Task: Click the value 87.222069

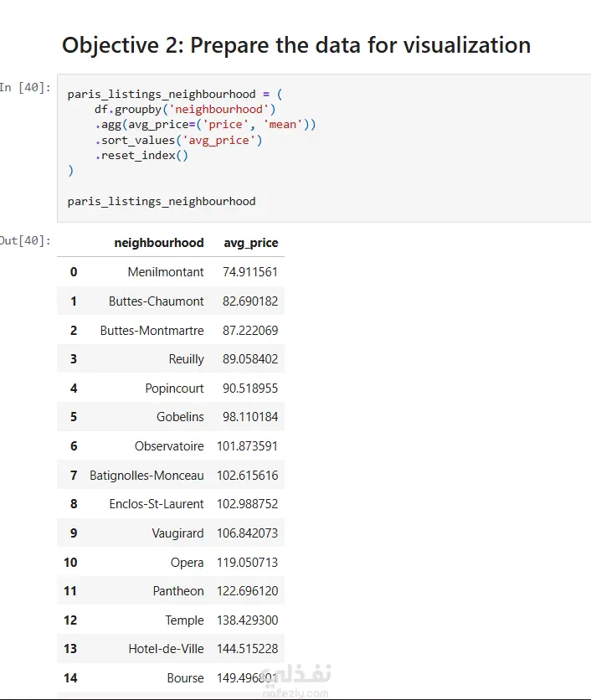Action: point(250,331)
